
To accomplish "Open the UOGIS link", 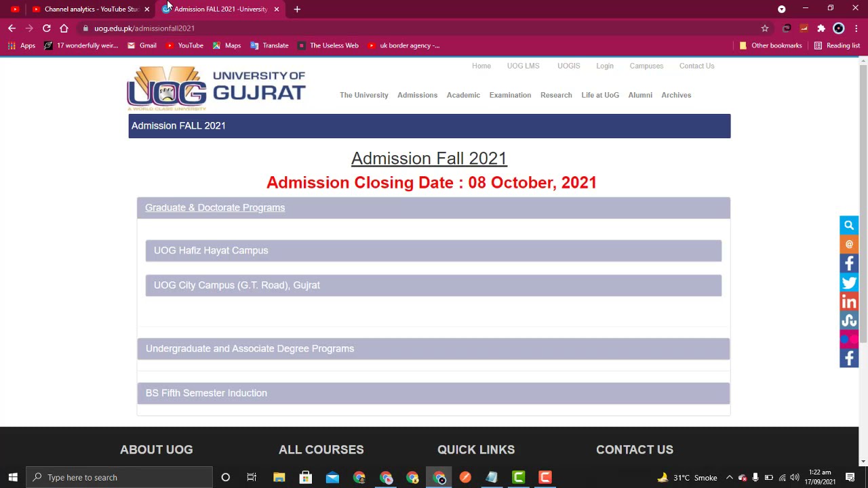I will (x=569, y=66).
